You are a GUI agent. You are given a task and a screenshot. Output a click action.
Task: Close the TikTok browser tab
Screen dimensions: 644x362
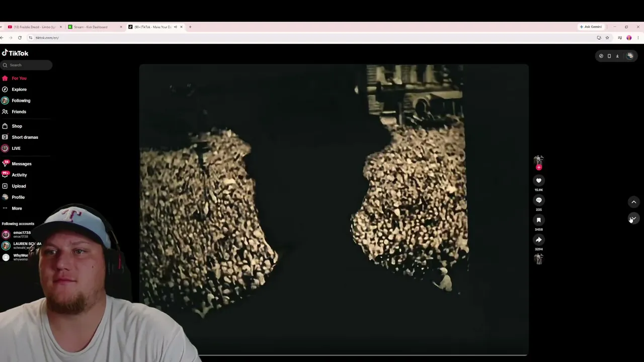(181, 27)
